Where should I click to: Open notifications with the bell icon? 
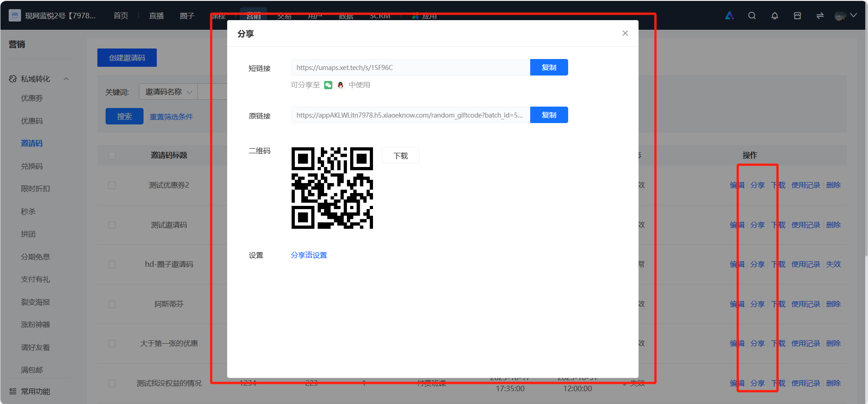pos(775,16)
